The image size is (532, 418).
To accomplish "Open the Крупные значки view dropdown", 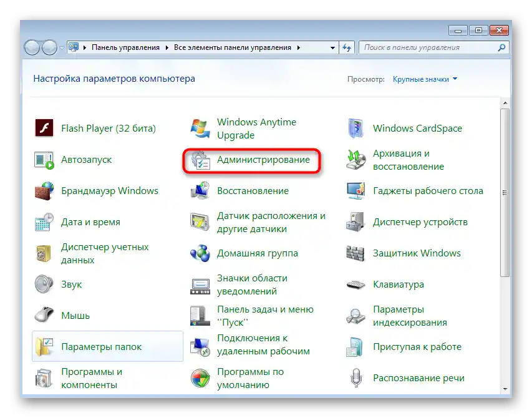I will pyautogui.click(x=425, y=79).
